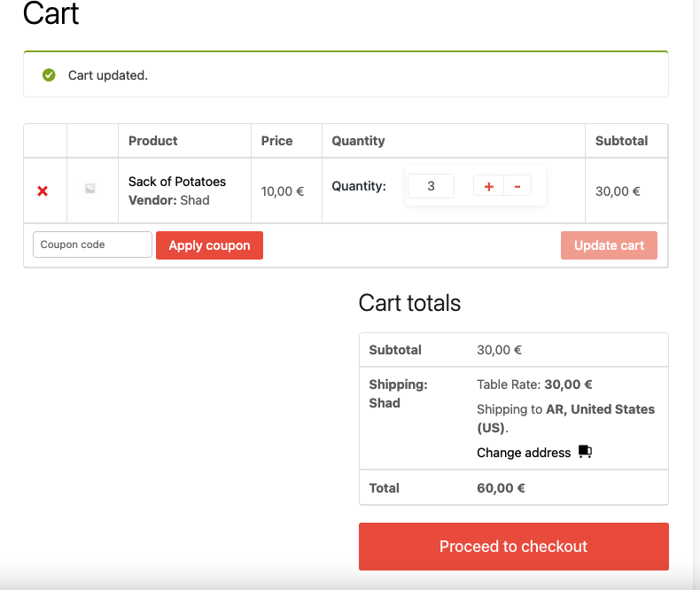Select the unit price 10,00 €
Viewport: 700px width, 590px height.
point(283,191)
